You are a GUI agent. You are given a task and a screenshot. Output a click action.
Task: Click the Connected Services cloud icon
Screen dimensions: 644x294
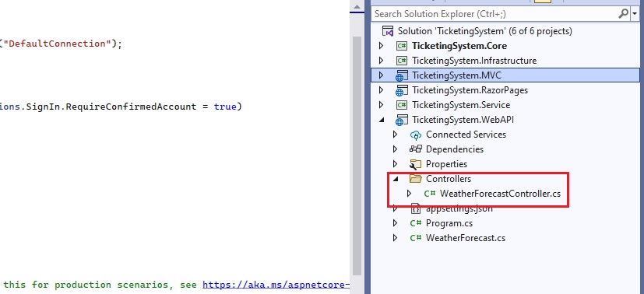[x=416, y=135]
